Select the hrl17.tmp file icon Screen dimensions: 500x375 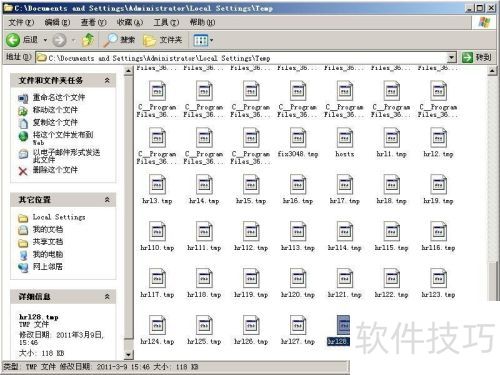[x=157, y=278]
